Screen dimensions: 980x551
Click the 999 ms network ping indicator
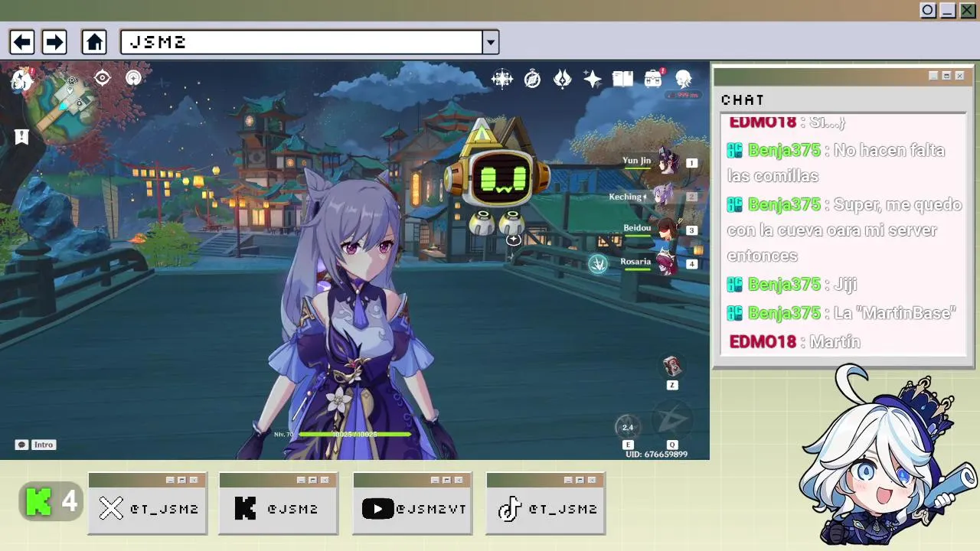pyautogui.click(x=683, y=95)
